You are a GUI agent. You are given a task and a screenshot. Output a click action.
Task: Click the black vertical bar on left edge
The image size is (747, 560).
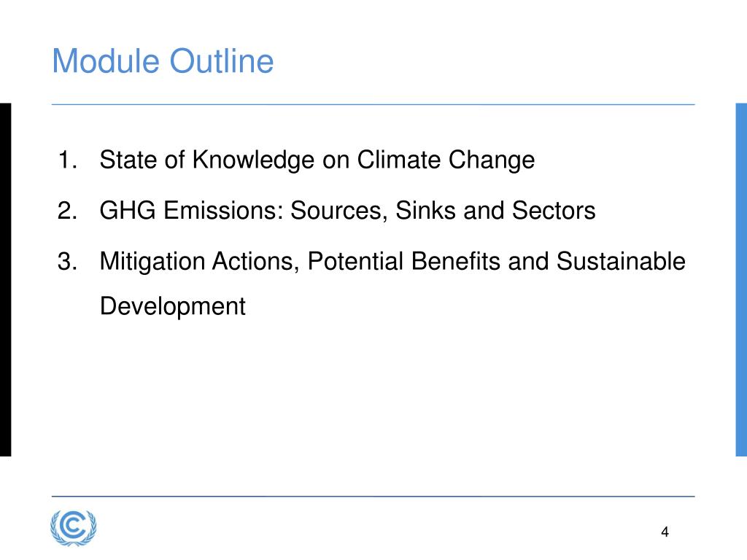5,279
